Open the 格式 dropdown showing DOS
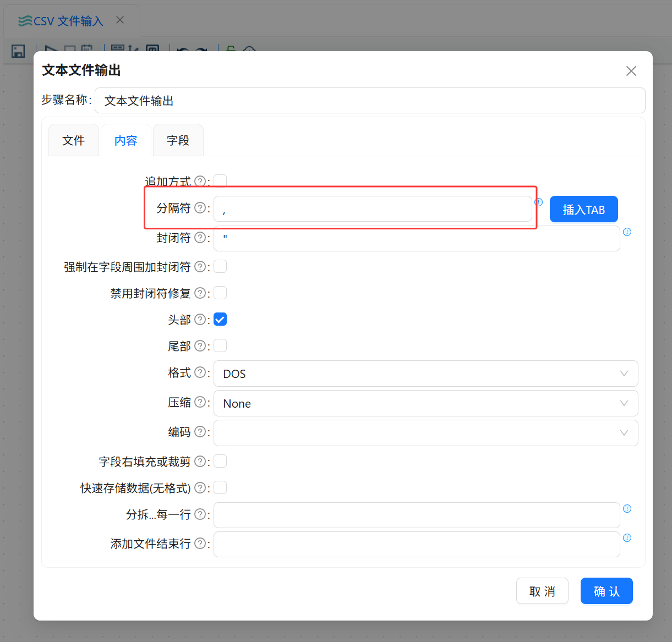 pyautogui.click(x=425, y=374)
